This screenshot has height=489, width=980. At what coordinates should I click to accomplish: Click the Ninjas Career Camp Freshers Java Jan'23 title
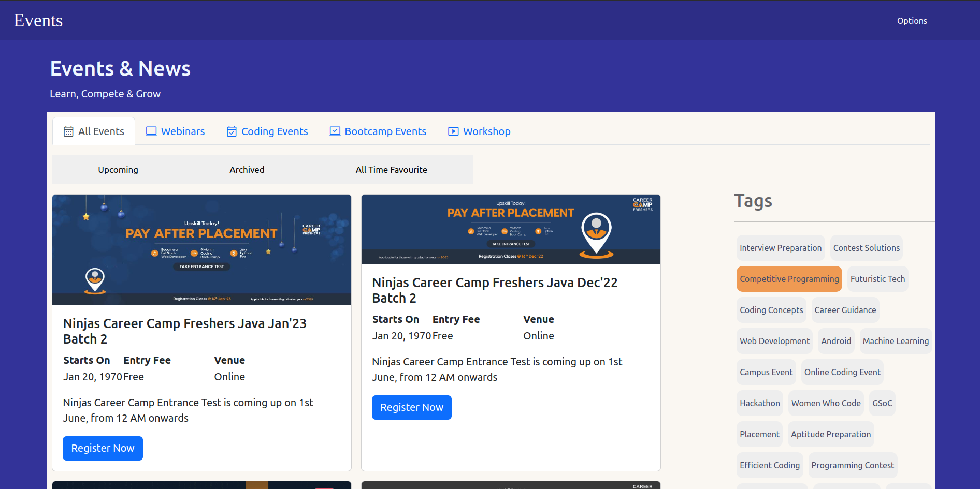[x=185, y=331]
